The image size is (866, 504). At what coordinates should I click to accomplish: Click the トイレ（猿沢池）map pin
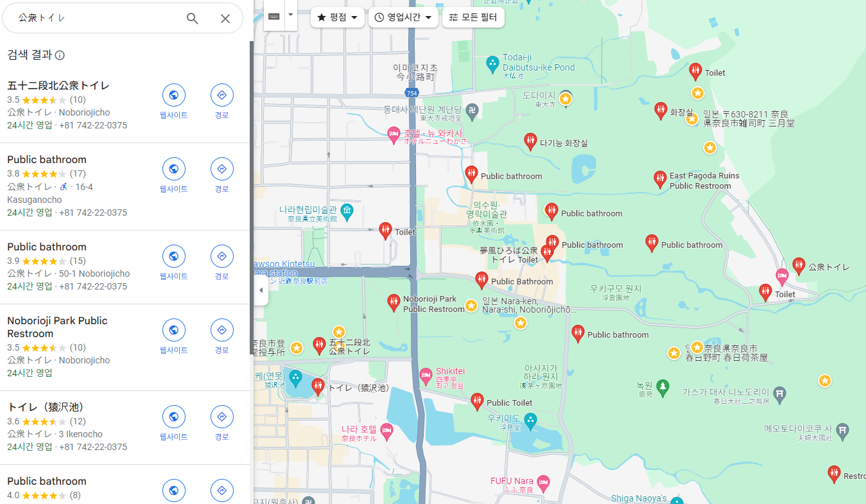[318, 387]
